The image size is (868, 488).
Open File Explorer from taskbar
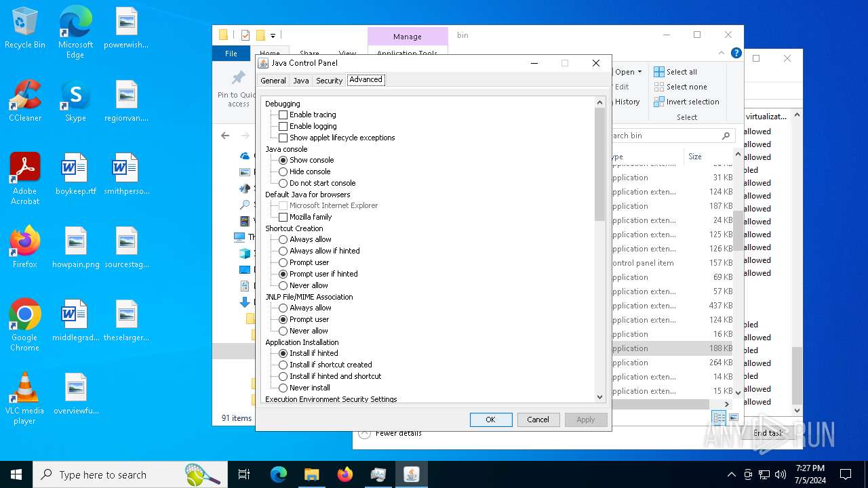click(x=311, y=474)
